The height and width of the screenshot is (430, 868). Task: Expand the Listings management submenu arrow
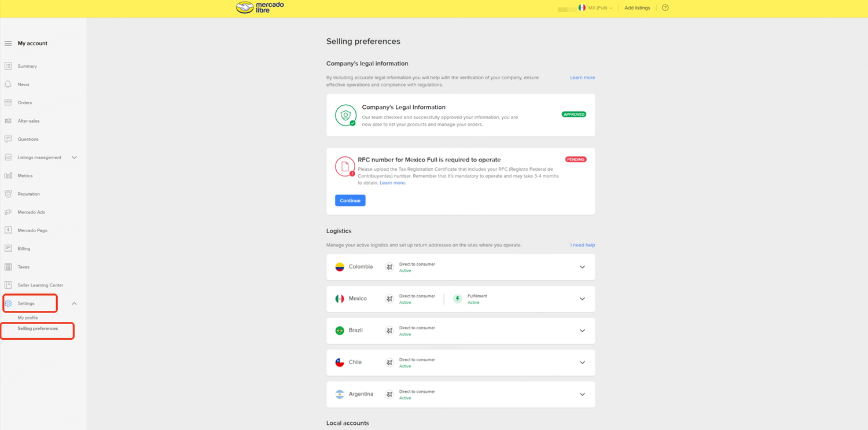74,157
